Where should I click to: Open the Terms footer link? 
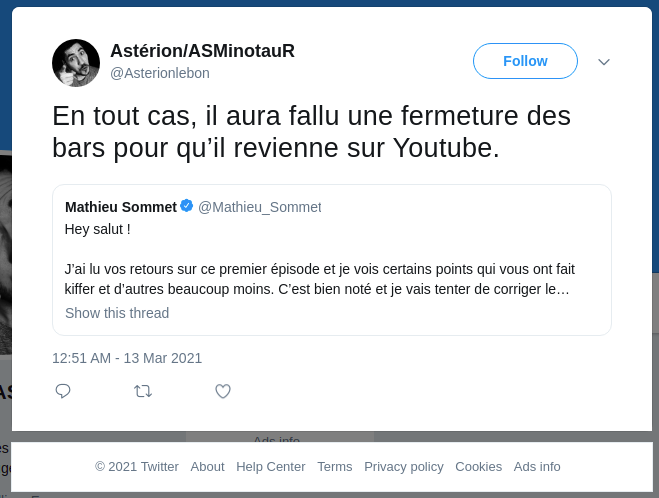point(335,466)
